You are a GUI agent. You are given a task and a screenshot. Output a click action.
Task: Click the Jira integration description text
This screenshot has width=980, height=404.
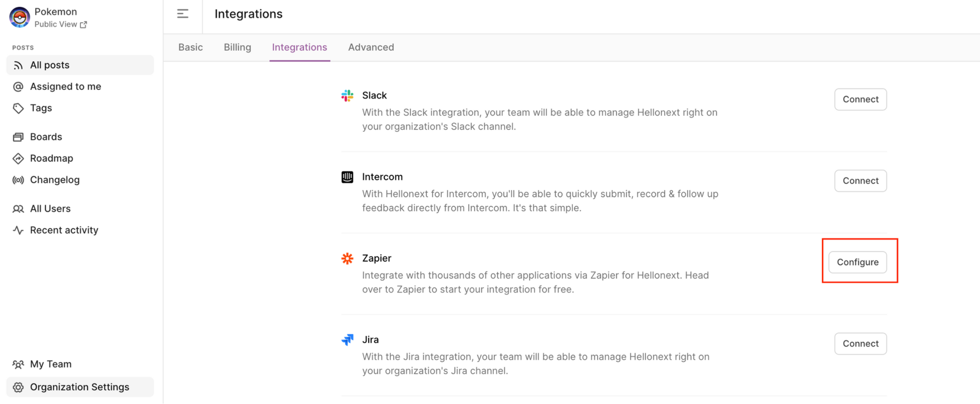click(x=536, y=364)
